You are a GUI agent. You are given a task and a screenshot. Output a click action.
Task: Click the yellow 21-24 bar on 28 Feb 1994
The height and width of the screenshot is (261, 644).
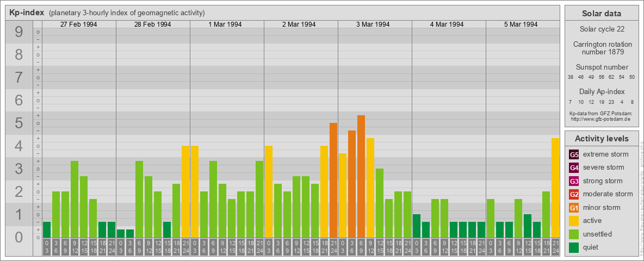click(x=185, y=191)
